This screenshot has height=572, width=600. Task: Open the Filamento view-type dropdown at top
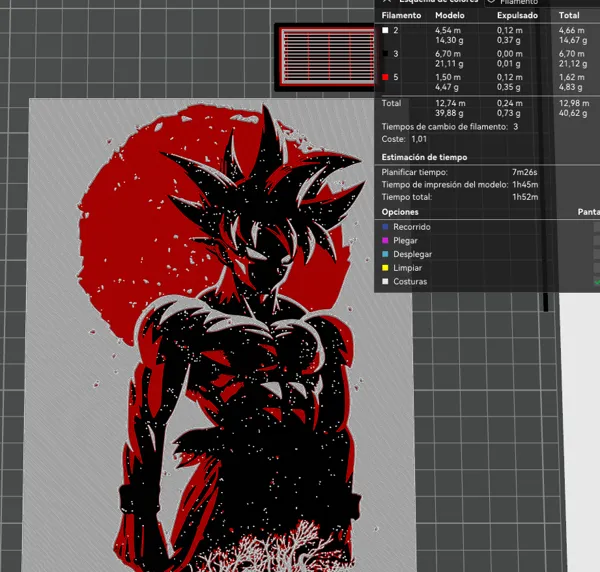542,2
